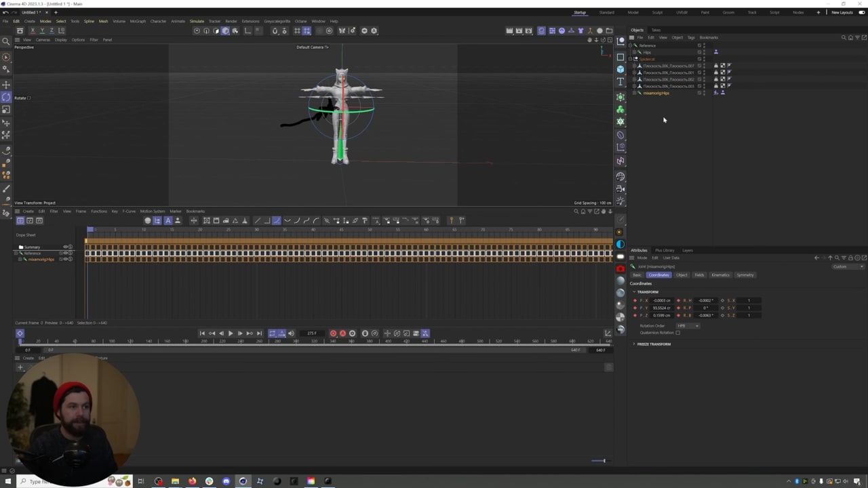Select linear interpolation icon in timeline
The width and height of the screenshot is (868, 488).
[x=257, y=220]
